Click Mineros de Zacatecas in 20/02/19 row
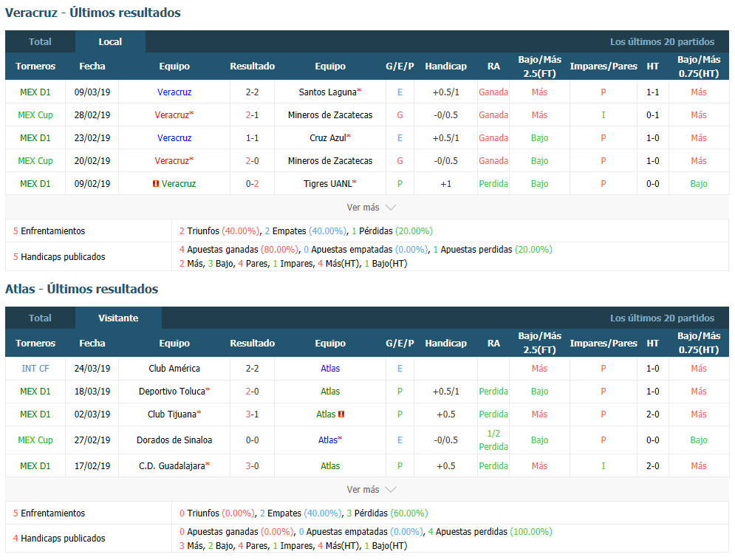The width and height of the screenshot is (735, 560). click(330, 161)
